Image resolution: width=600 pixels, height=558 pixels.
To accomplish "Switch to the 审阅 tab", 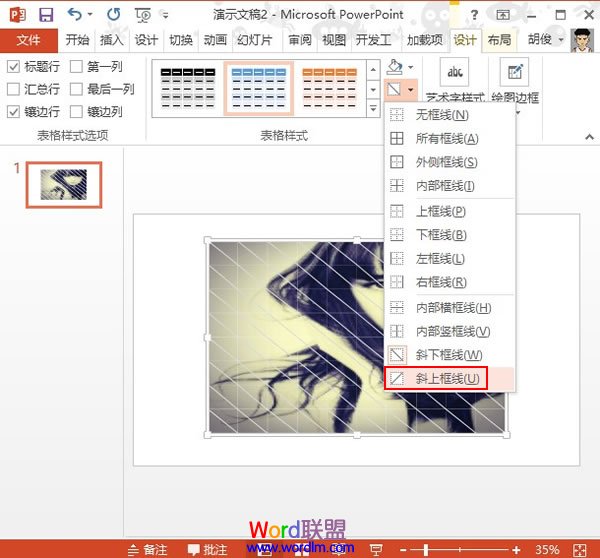I will point(300,40).
